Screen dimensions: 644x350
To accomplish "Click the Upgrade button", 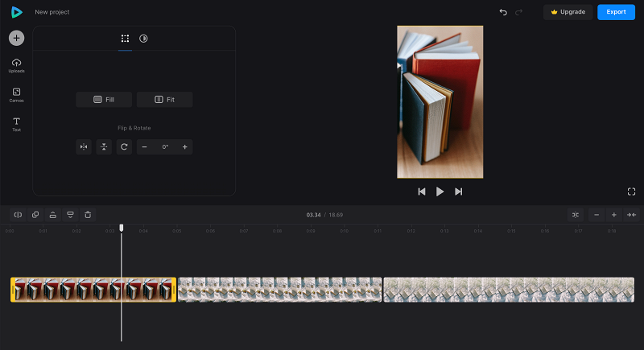I will pyautogui.click(x=568, y=12).
